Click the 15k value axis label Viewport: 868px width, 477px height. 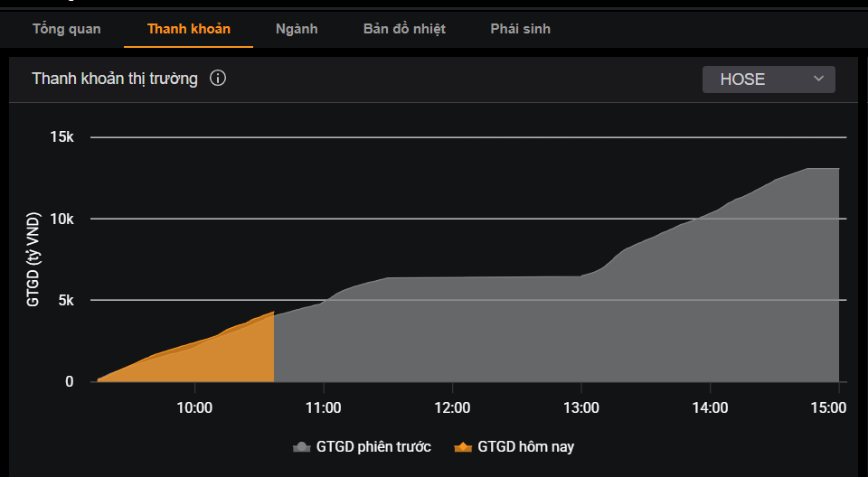pos(61,137)
